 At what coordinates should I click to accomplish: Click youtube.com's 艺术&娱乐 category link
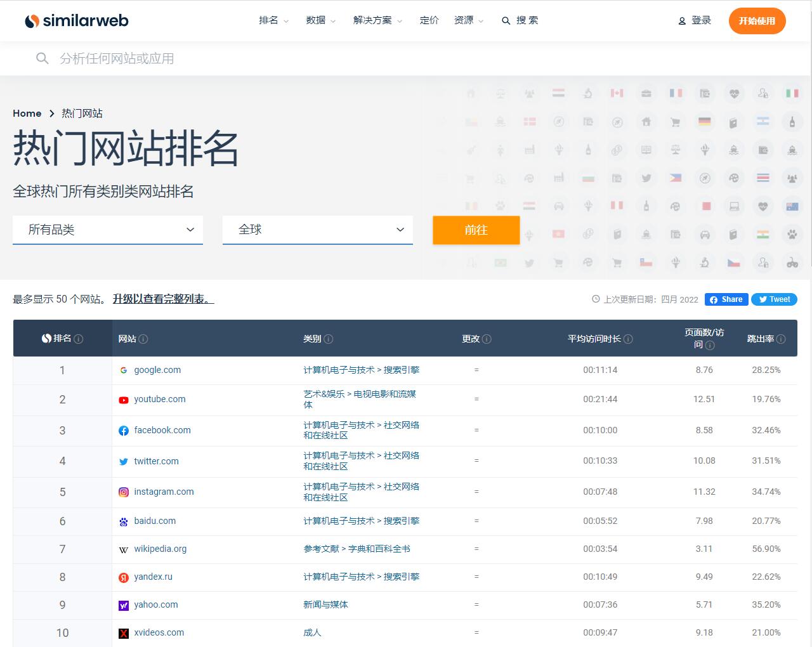coord(360,399)
